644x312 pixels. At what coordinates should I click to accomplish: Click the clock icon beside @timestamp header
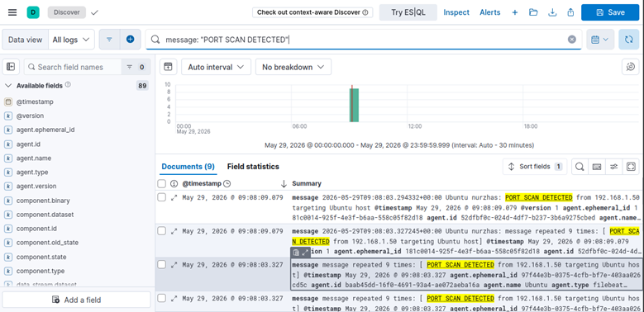point(227,183)
